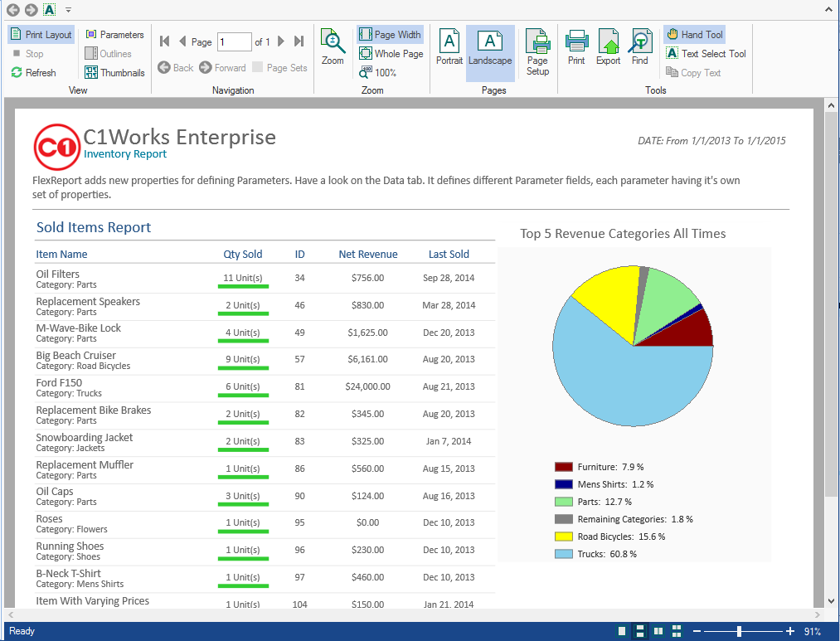This screenshot has width=840, height=641.
Task: Click the Hand Tool button
Action: (x=695, y=34)
